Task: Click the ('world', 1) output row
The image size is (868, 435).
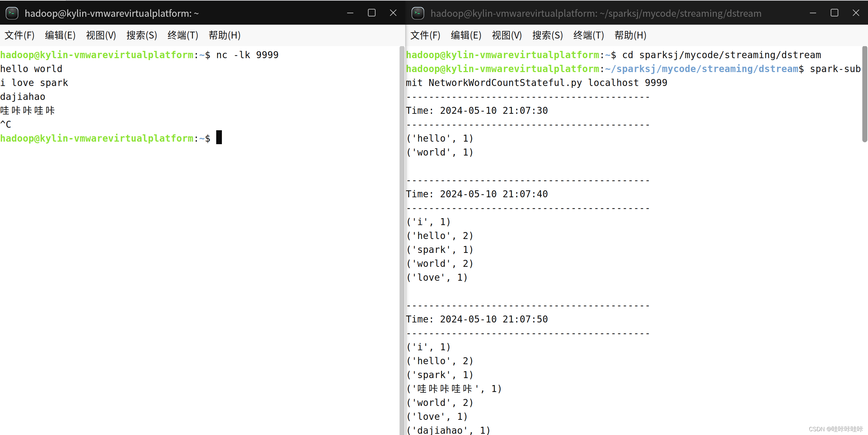Action: [x=440, y=152]
